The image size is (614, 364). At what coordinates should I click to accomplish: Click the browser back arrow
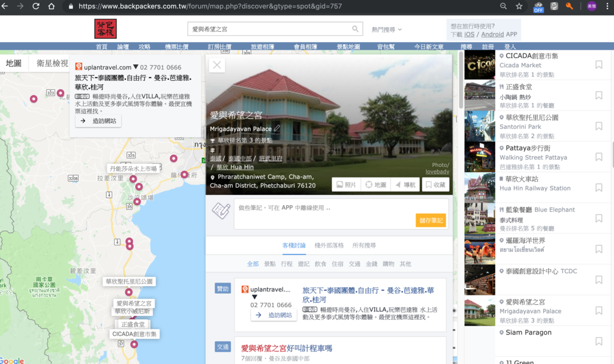click(5, 6)
